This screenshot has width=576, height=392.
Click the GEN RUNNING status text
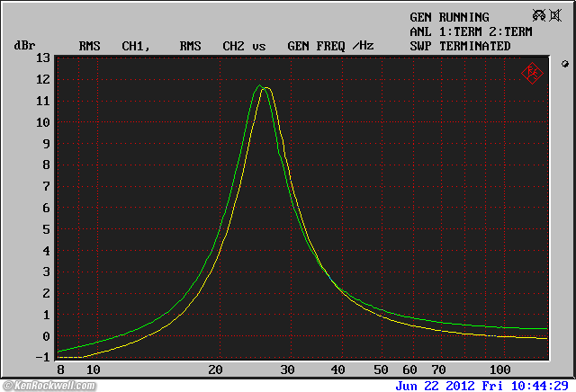[449, 17]
